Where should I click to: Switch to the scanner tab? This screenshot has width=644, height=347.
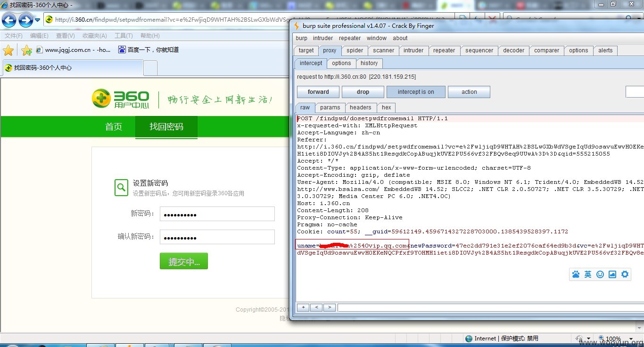coord(384,50)
